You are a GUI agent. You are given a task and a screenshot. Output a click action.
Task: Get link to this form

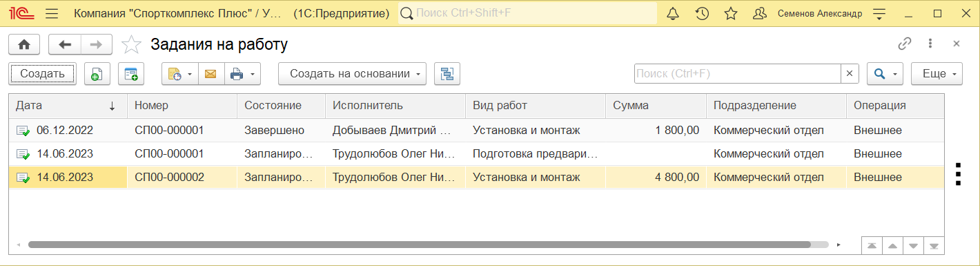(x=904, y=44)
